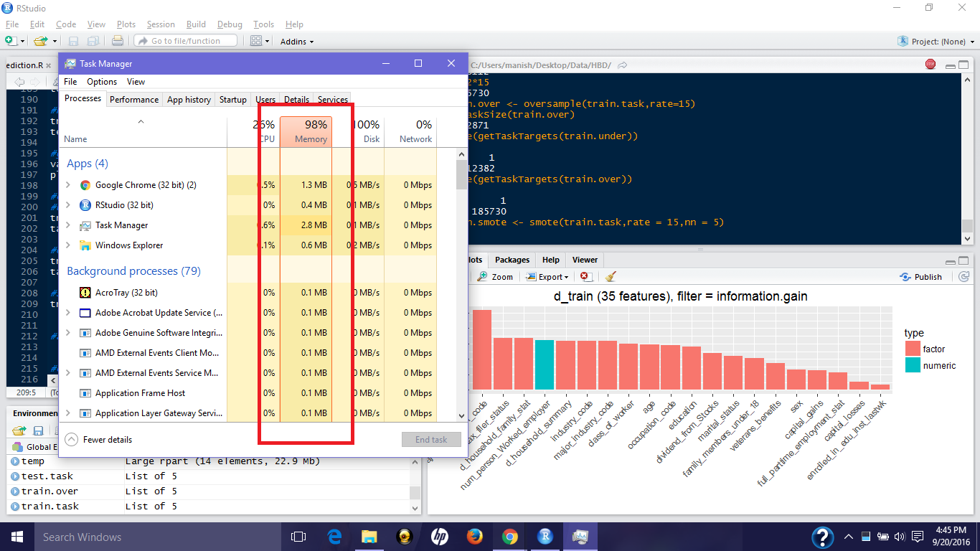Click the refresh icon next to Publish
The width and height of the screenshot is (980, 551).
pyautogui.click(x=963, y=277)
